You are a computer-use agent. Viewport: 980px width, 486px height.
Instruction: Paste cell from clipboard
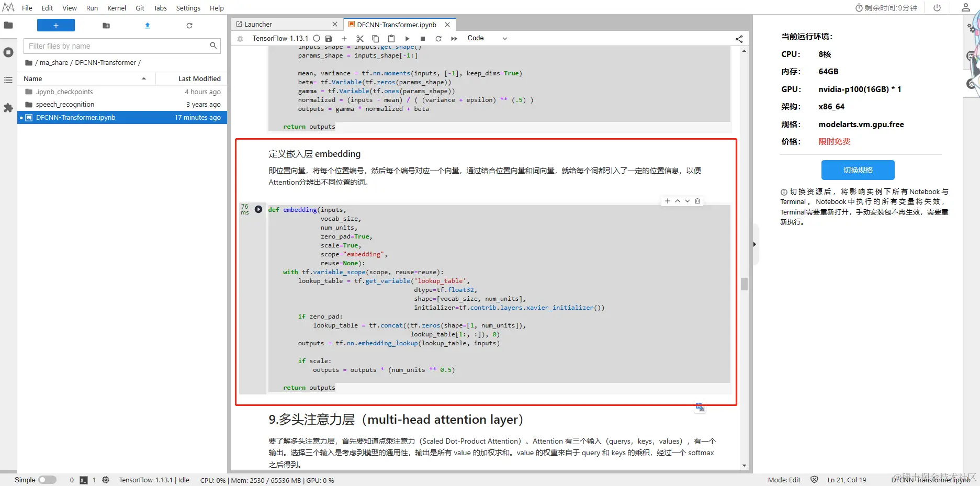[x=391, y=39]
